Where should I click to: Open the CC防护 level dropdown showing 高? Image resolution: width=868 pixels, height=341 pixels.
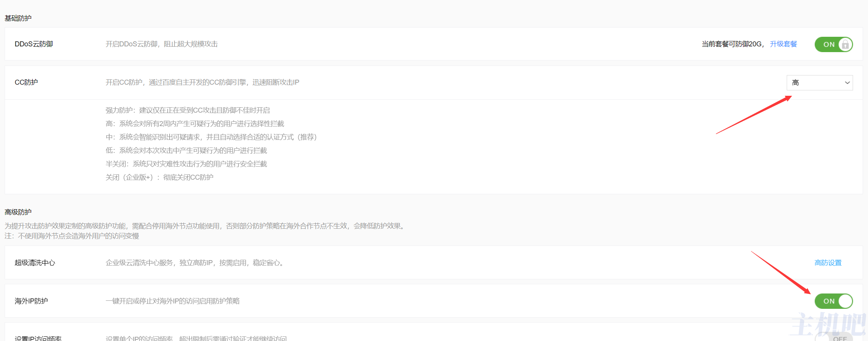pos(820,83)
